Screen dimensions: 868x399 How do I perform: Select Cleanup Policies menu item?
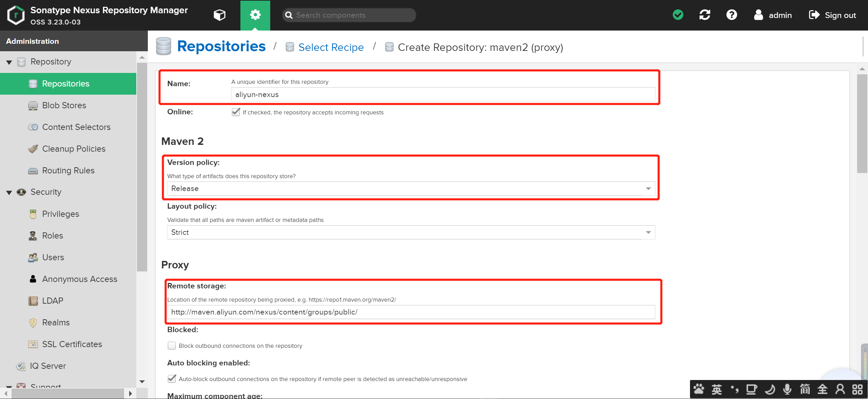point(74,149)
